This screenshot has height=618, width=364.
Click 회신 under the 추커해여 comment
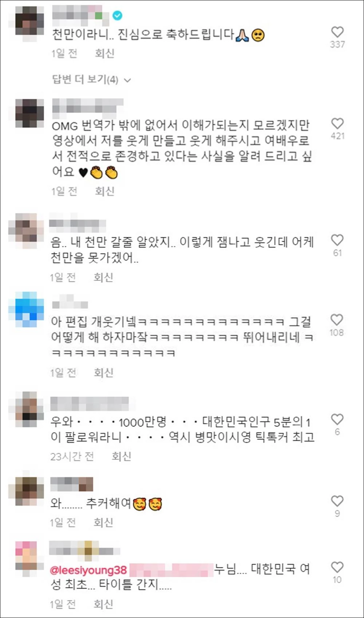[103, 523]
